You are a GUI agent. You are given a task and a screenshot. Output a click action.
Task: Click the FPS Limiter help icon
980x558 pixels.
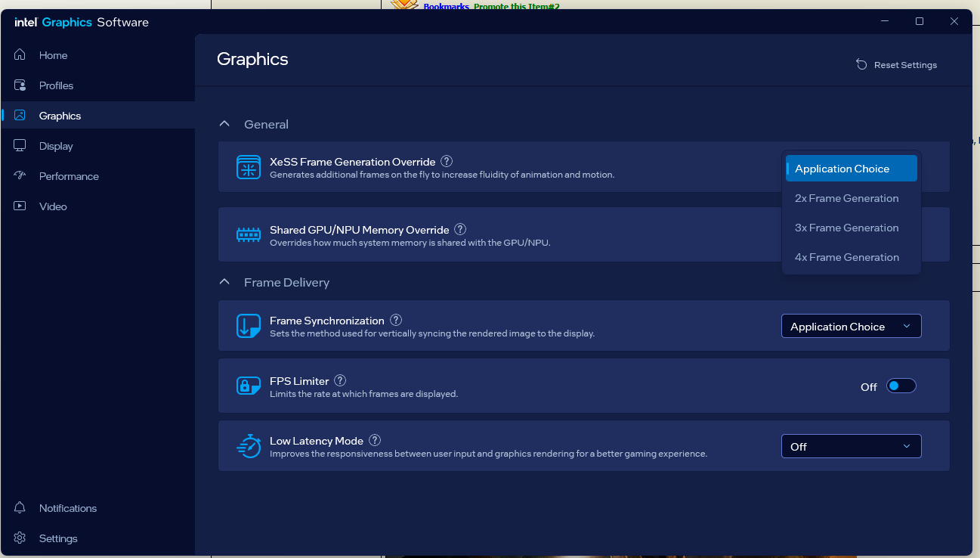[340, 380]
